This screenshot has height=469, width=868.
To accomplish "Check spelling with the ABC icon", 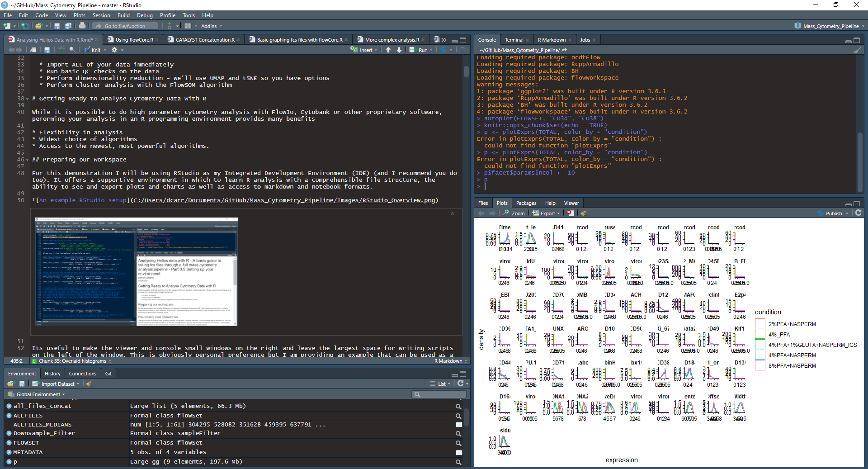I will point(61,50).
